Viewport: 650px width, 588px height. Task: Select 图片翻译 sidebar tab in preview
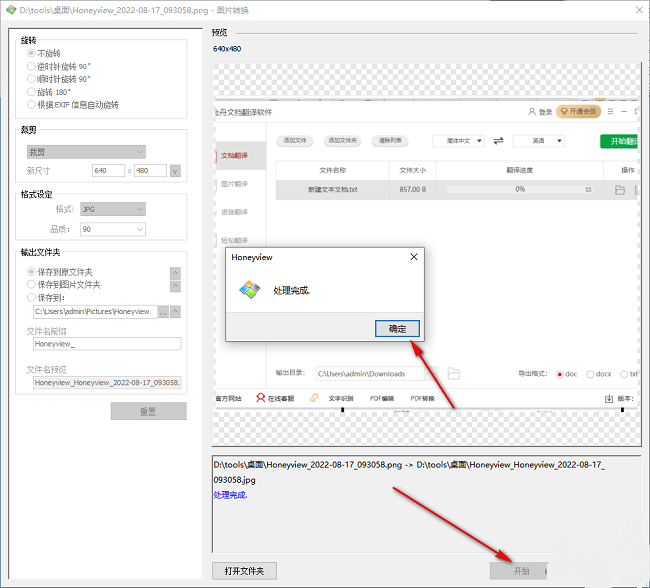point(234,184)
